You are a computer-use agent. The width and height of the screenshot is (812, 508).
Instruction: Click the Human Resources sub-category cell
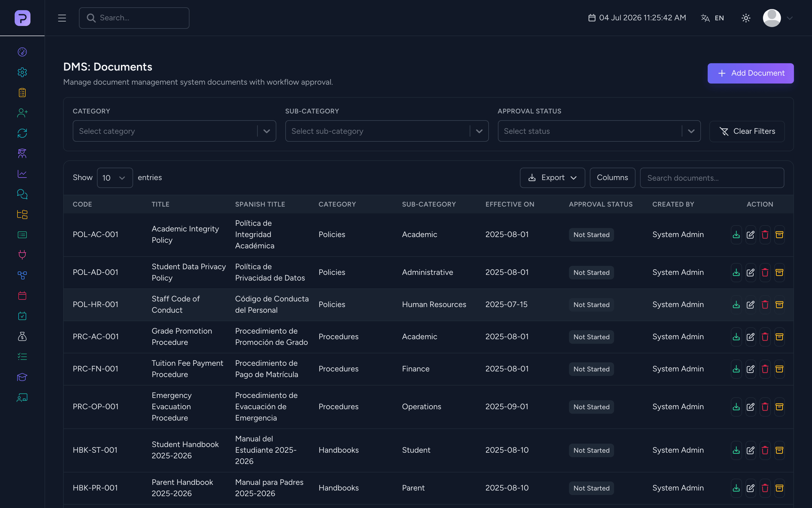434,305
